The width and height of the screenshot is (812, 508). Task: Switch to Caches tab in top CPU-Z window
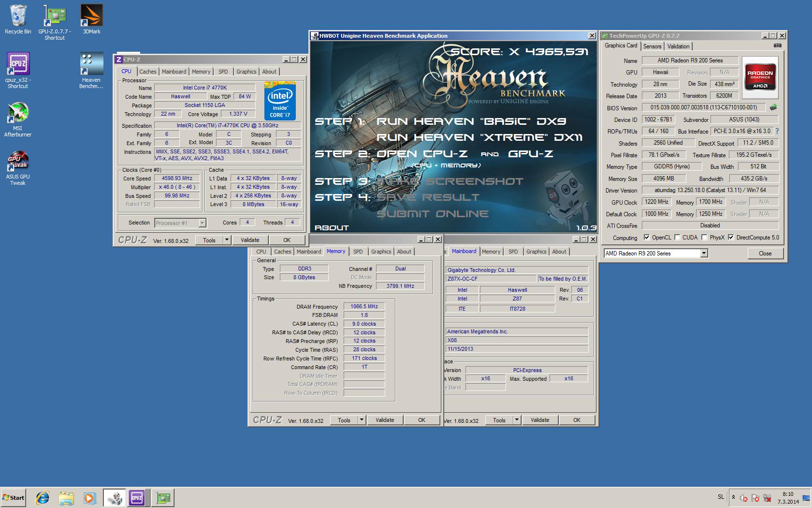[x=148, y=72]
